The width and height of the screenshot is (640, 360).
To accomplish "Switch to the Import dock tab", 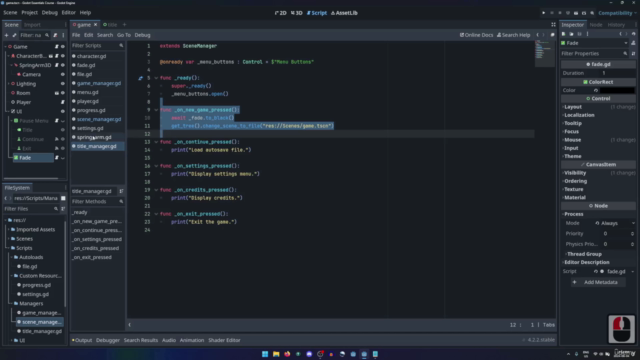I will 32,25.
